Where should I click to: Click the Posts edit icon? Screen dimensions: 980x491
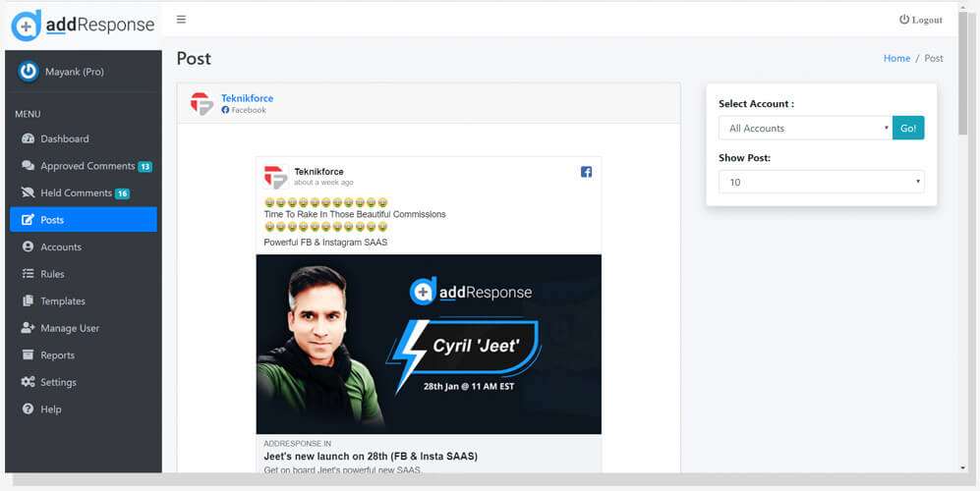point(29,220)
